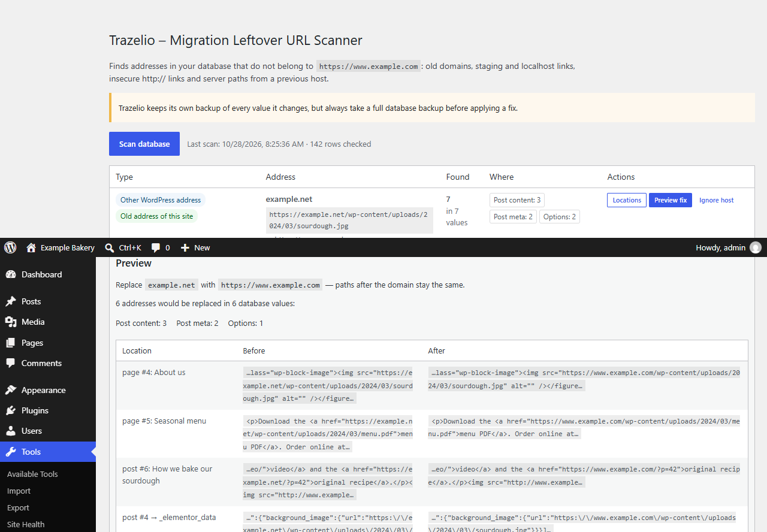
Task: Click post #4 _elementor_data location
Action: click(x=169, y=517)
